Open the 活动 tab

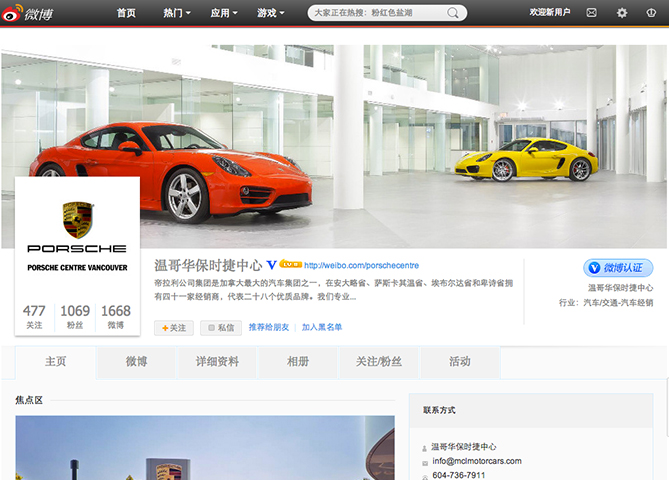tap(460, 362)
